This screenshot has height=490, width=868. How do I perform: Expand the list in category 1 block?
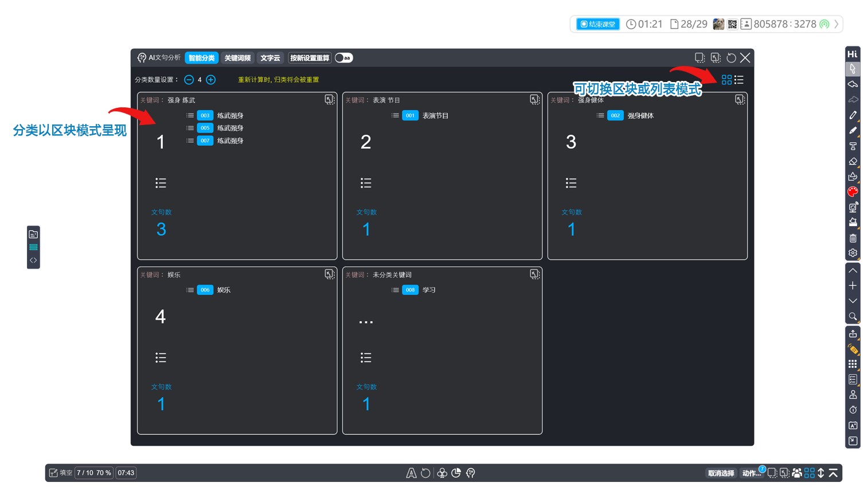pyautogui.click(x=161, y=183)
